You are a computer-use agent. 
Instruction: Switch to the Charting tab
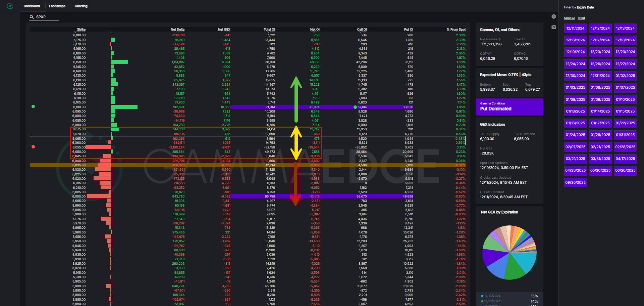(81, 6)
